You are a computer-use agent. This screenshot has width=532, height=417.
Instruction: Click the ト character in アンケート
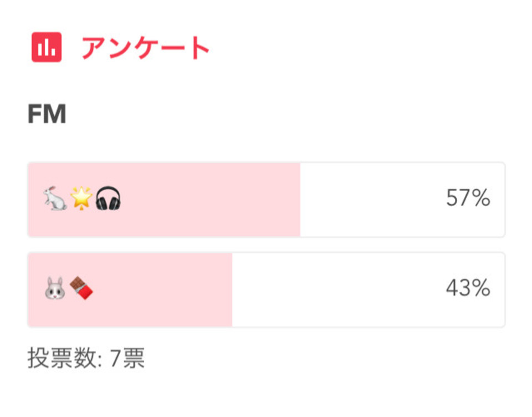[200, 48]
